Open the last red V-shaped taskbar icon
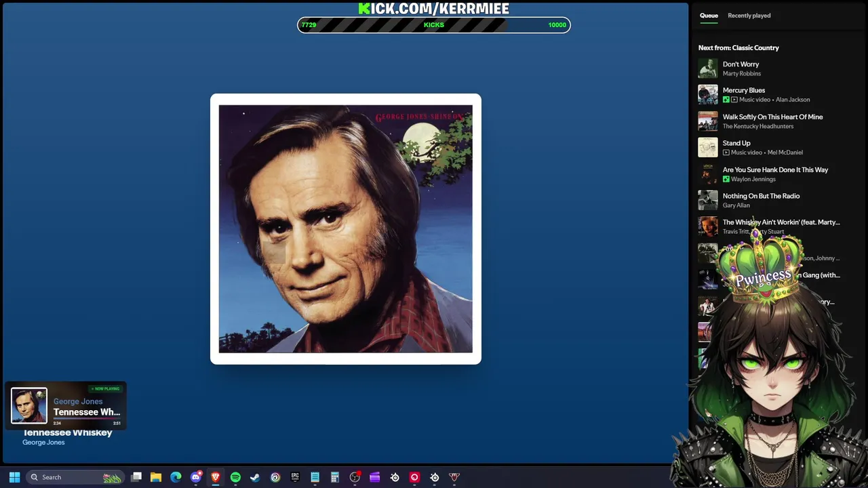 click(454, 477)
